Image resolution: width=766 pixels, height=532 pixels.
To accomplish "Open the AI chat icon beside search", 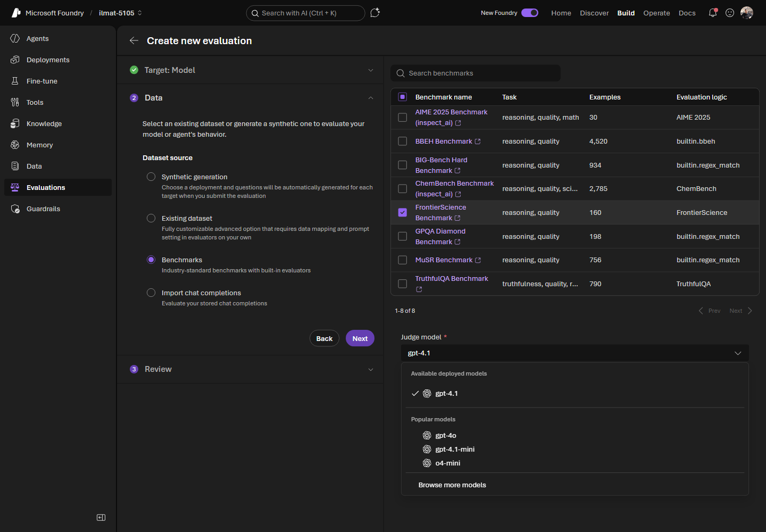I will (375, 13).
